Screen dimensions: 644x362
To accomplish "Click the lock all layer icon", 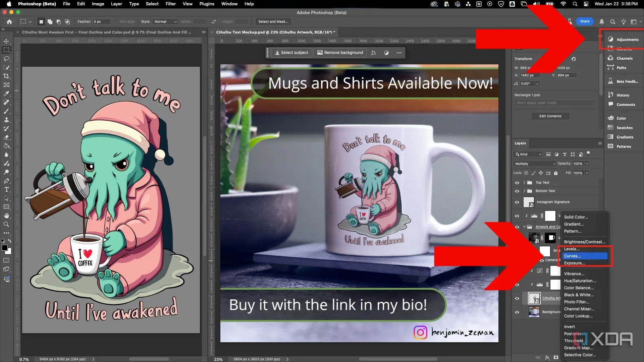I will point(556,173).
